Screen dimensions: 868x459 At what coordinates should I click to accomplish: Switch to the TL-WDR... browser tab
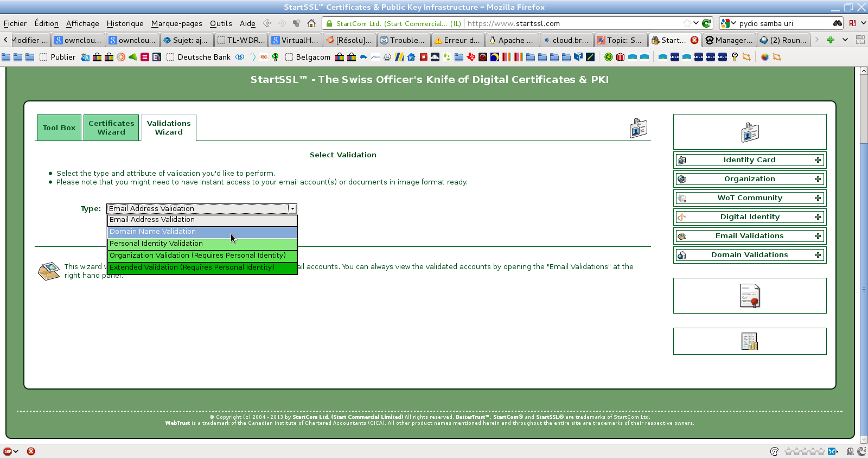(241, 40)
